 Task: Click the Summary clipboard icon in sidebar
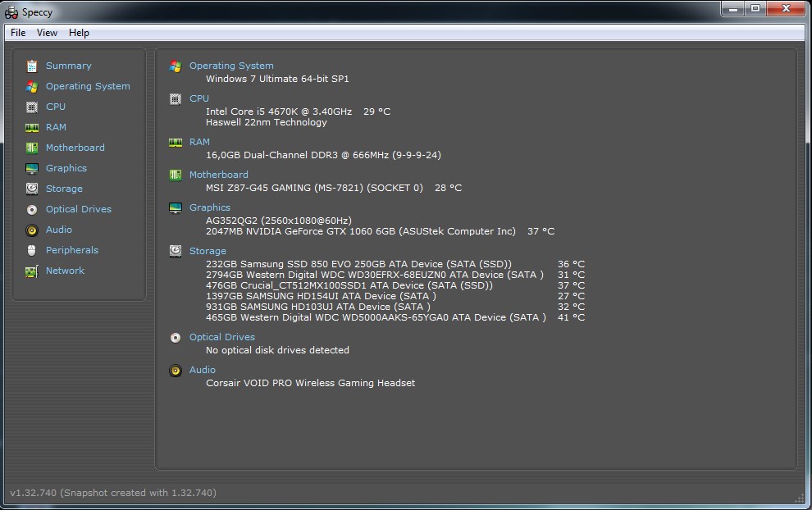coord(32,66)
